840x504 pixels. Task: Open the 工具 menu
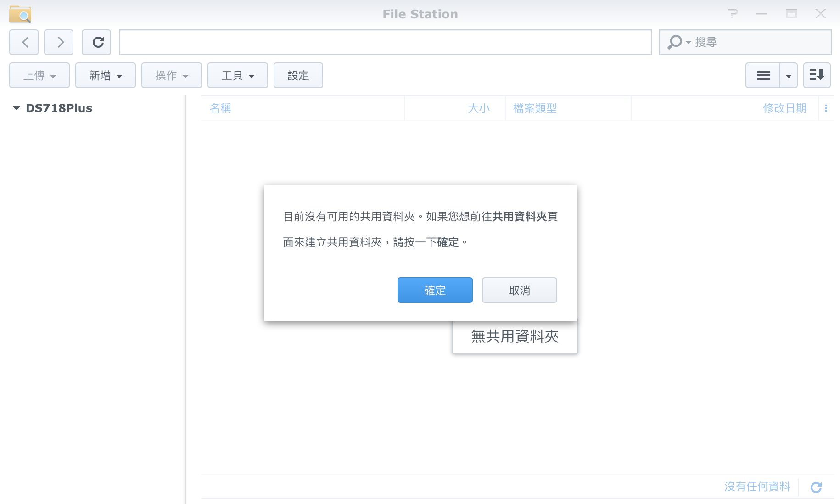coord(237,75)
